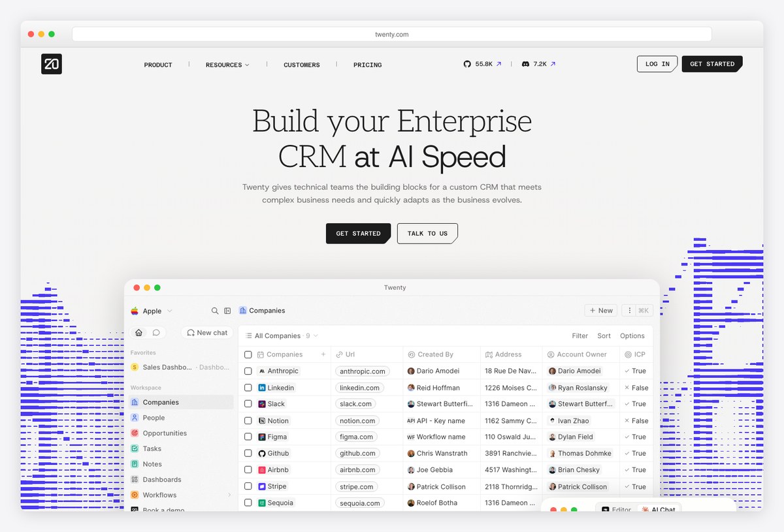Screen dimensions: 784x532
Task: Go to Product in the site navigation
Action: tap(158, 65)
